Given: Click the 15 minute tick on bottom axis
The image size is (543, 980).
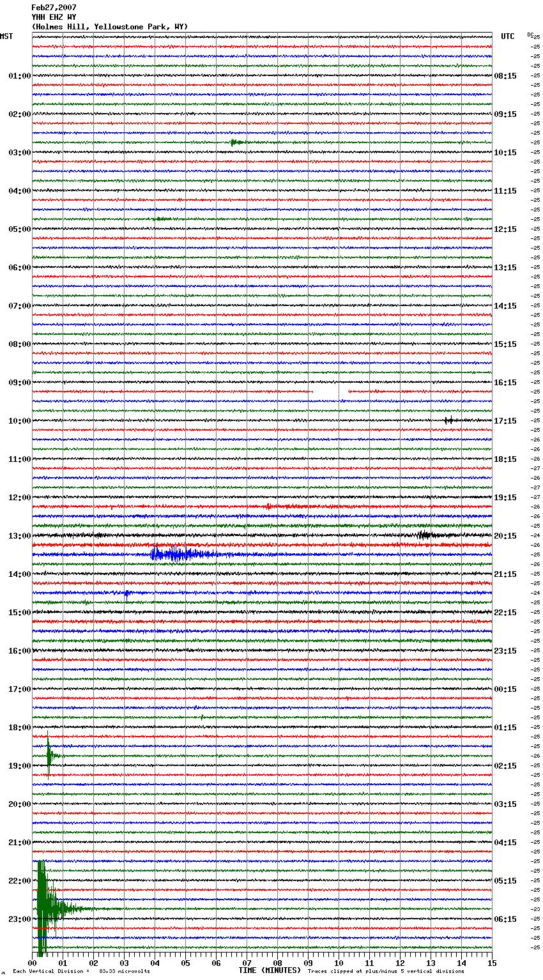Looking at the screenshot, I should [x=492, y=963].
